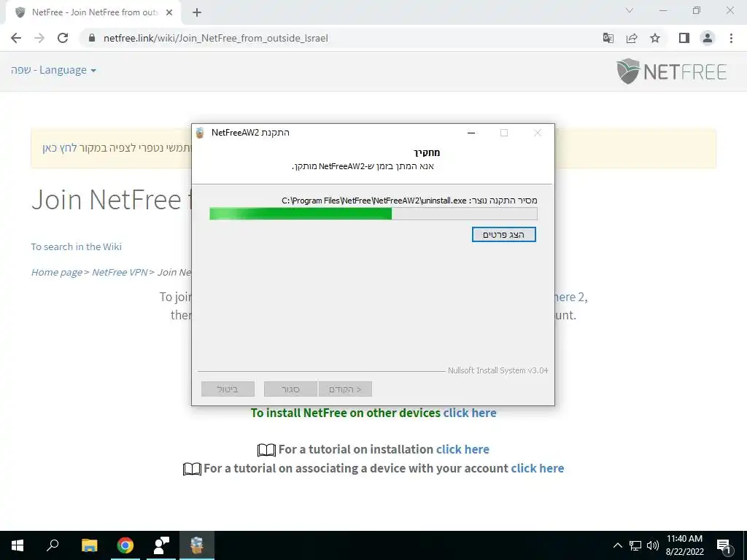
Task: Open the installation tutorial click here link
Action: pyautogui.click(x=462, y=449)
